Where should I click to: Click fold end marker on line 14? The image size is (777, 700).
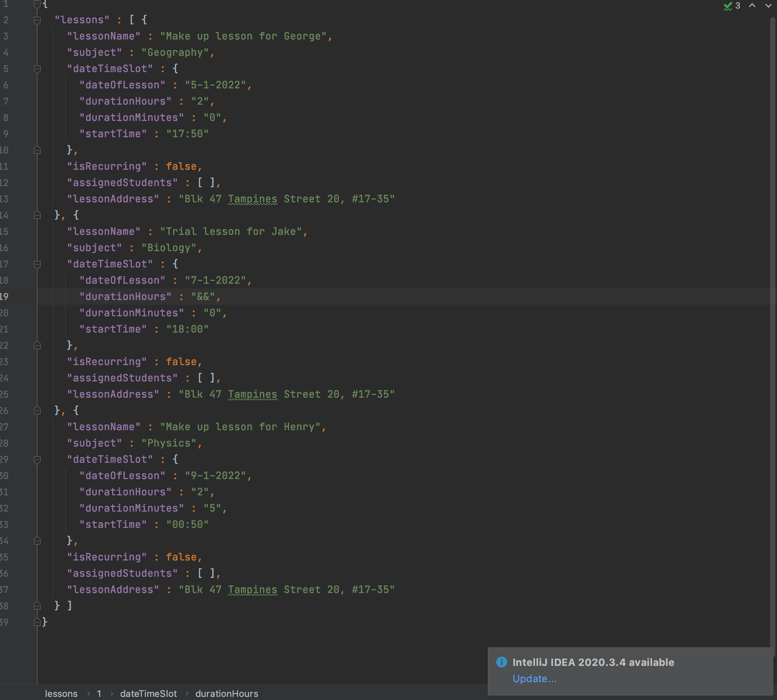37,215
